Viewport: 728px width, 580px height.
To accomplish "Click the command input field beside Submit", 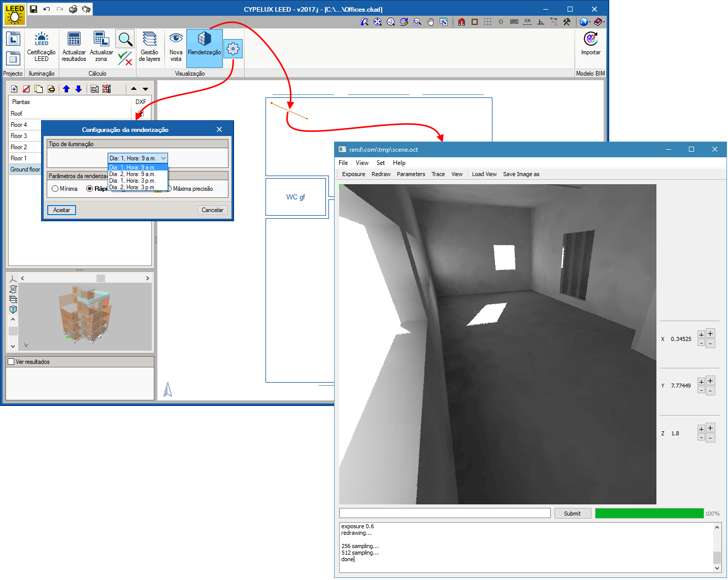I will [x=445, y=514].
